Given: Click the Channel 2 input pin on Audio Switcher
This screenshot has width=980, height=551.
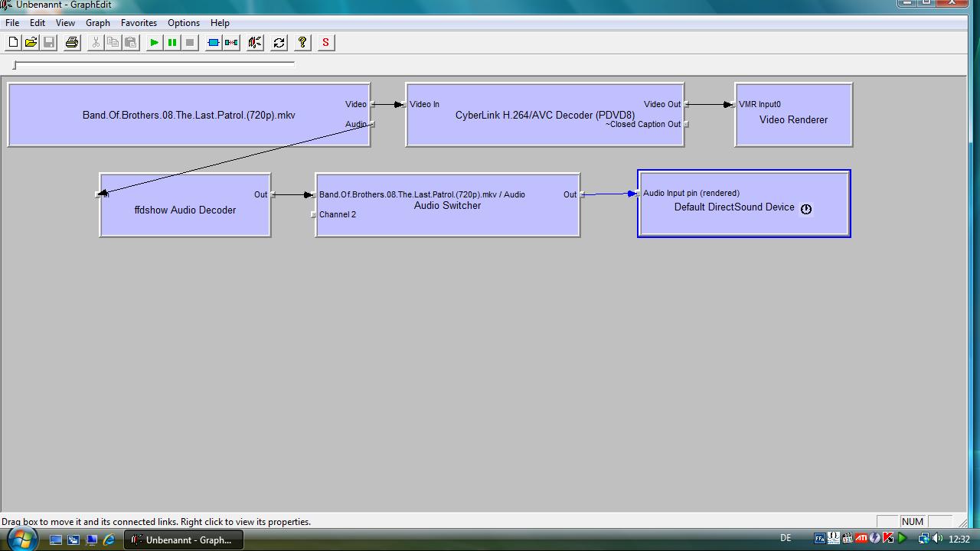Looking at the screenshot, I should click(x=313, y=214).
